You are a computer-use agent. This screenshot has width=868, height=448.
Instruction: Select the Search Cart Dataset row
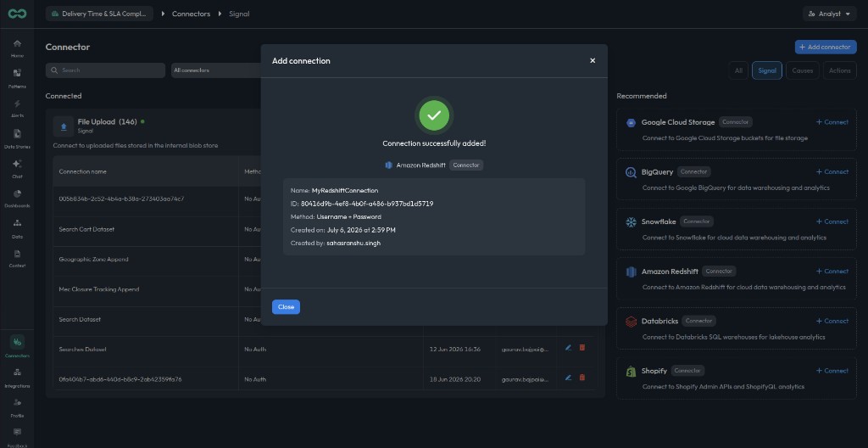pos(87,229)
